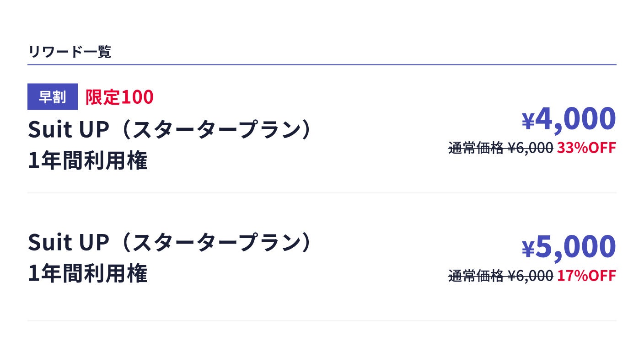Select 1年間利用権 in the ¥5,000 reward
Image resolution: width=644 pixels, height=362 pixels.
point(88,274)
